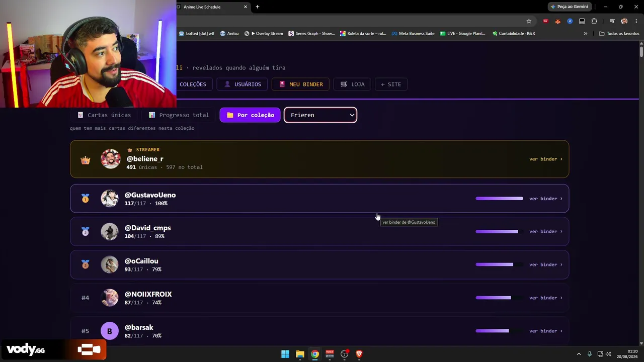Open the Chrome three-dot menu
Viewport: 644px width, 362px height.
click(x=636, y=21)
